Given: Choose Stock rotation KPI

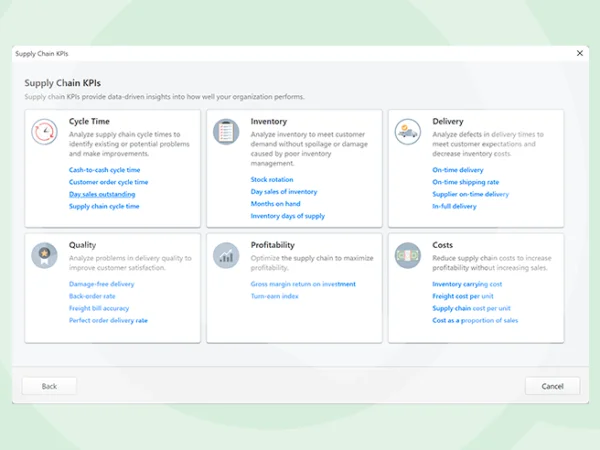Looking at the screenshot, I should click(x=272, y=179).
